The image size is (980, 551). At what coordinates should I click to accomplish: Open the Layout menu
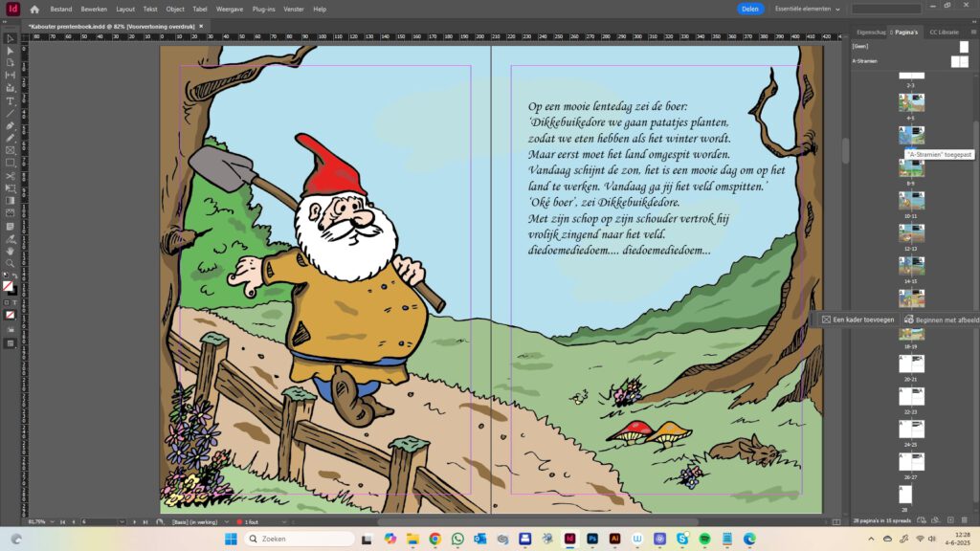tap(125, 10)
